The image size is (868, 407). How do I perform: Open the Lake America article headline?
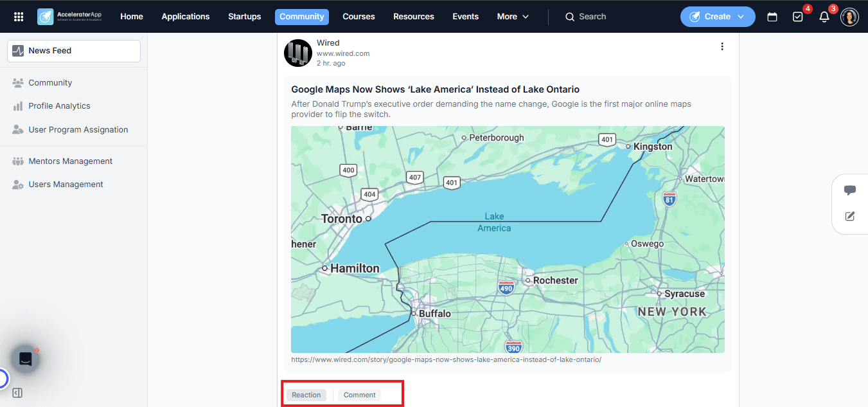click(x=435, y=89)
